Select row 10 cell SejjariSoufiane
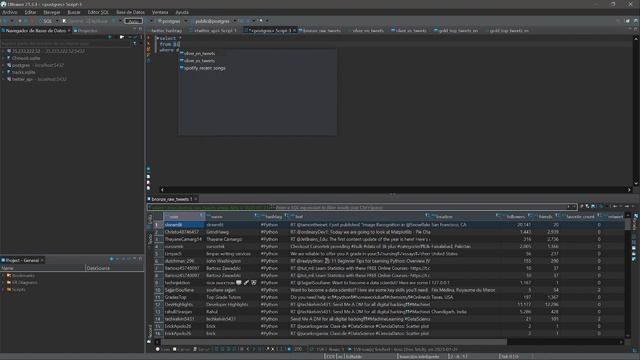 184,290
